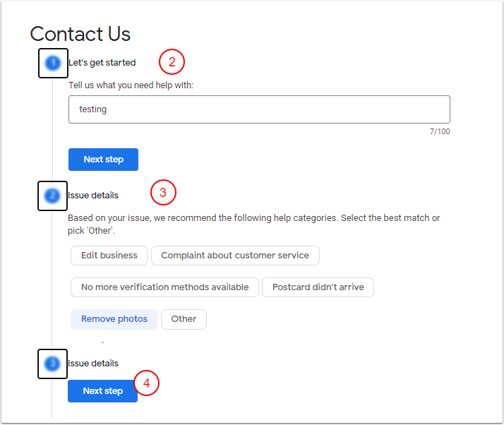Select the 'Postcard didn't arrive' chip
Image resolution: width=504 pixels, height=425 pixels.
coord(318,287)
